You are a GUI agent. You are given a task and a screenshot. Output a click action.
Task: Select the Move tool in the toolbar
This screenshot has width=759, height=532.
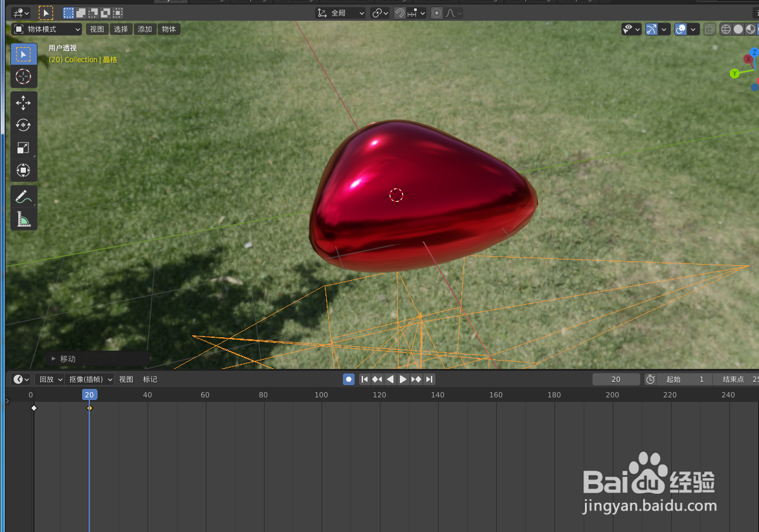23,102
